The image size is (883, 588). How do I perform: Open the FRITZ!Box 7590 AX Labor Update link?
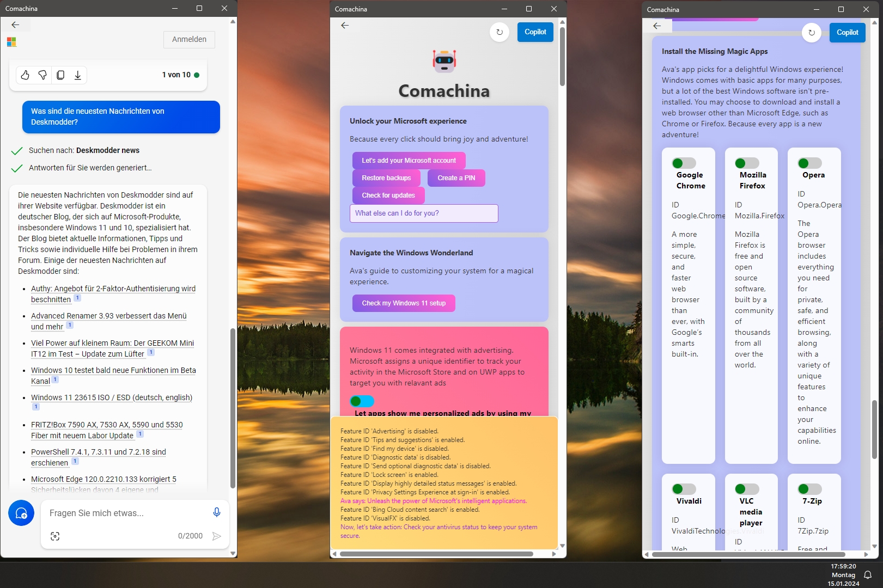coord(107,430)
